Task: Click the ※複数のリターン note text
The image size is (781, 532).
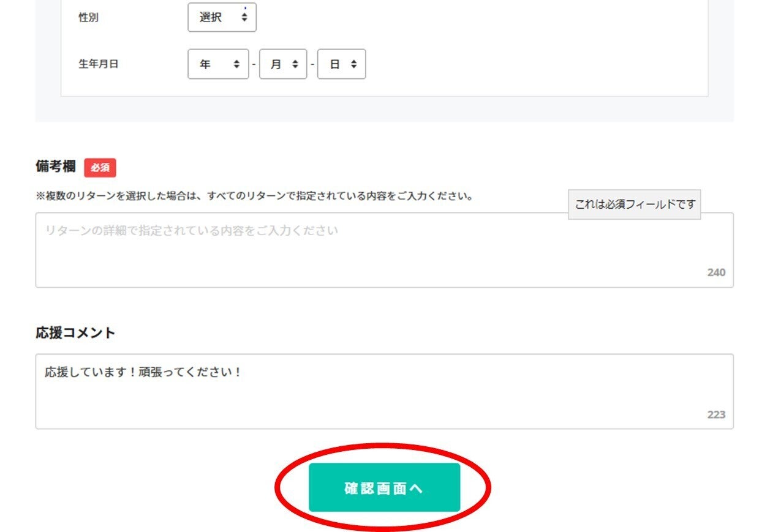Action: click(x=254, y=197)
